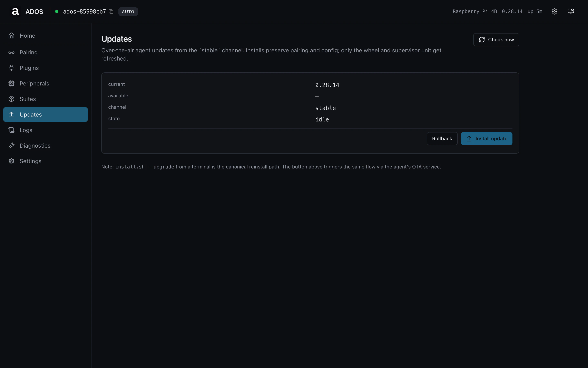This screenshot has width=588, height=368.
Task: Click the available row label
Action: (x=118, y=96)
